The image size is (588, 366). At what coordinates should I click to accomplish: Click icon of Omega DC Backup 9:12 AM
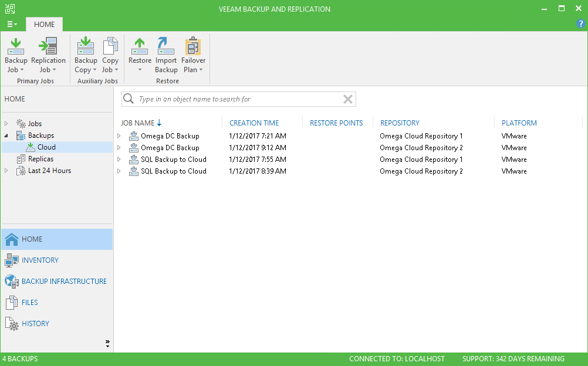(133, 148)
